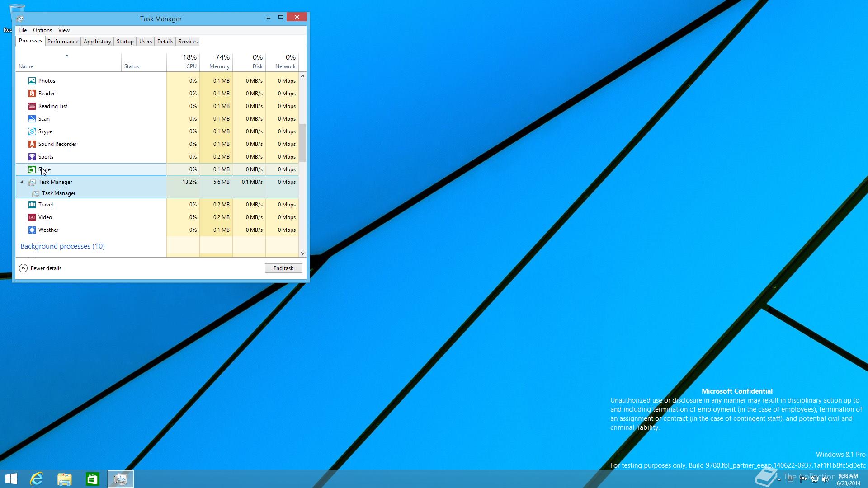Screen dimensions: 868x488
Task: Click the taskbar date 6/23/2014
Action: click(848, 483)
